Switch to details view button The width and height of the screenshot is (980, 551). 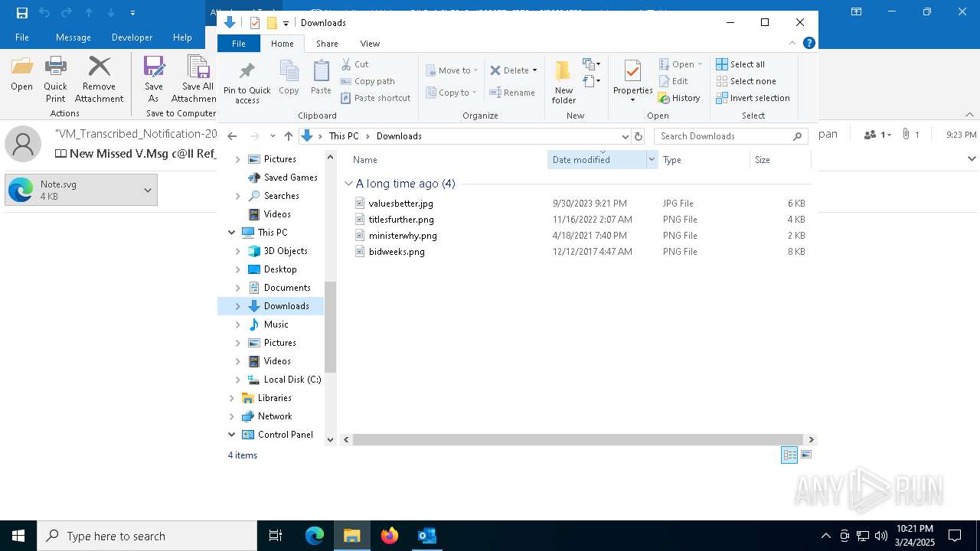(789, 455)
